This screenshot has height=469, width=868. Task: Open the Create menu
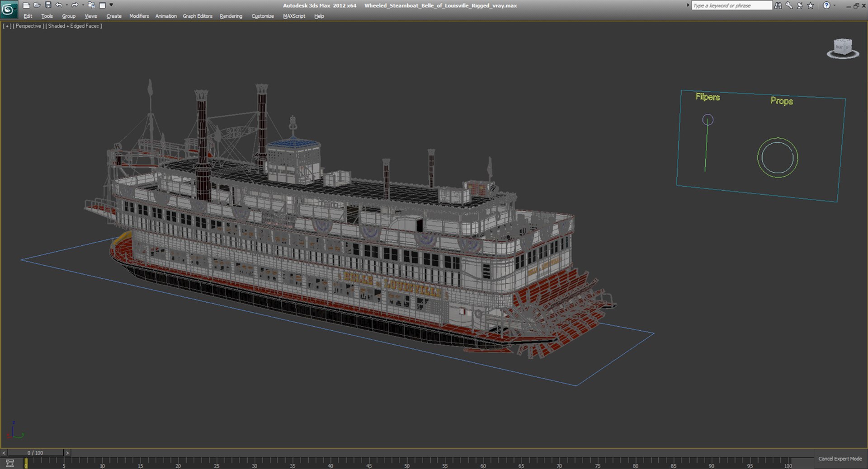(x=114, y=16)
